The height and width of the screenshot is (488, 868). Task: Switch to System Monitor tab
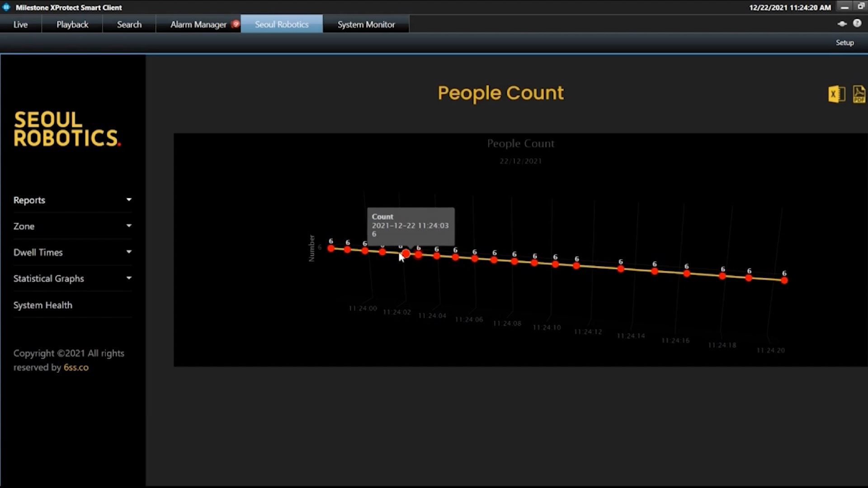coord(366,24)
